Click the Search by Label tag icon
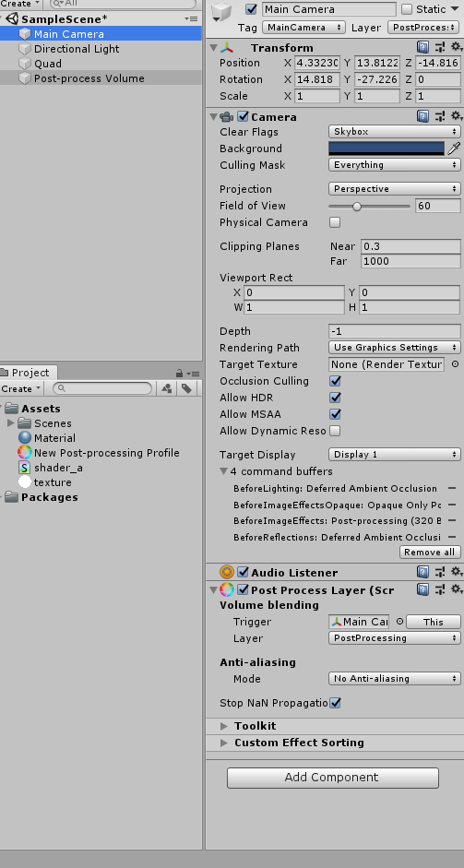Screen dimensions: 464x868 tap(186, 388)
